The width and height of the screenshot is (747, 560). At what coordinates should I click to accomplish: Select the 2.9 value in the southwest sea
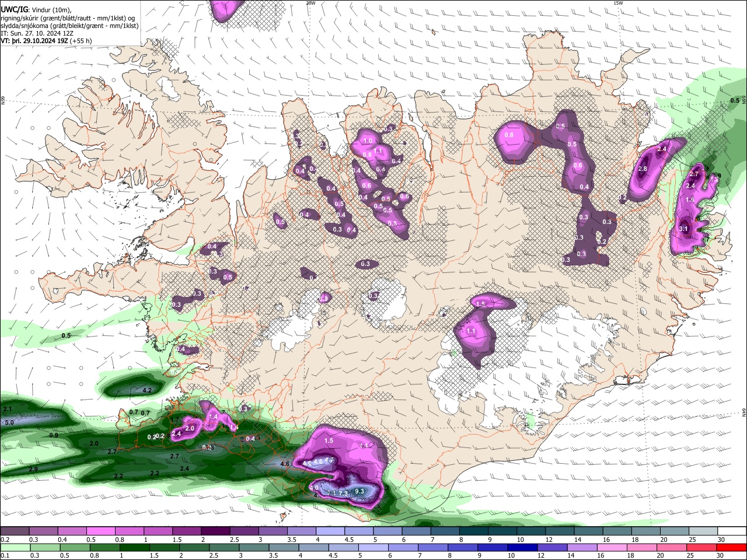click(33, 469)
